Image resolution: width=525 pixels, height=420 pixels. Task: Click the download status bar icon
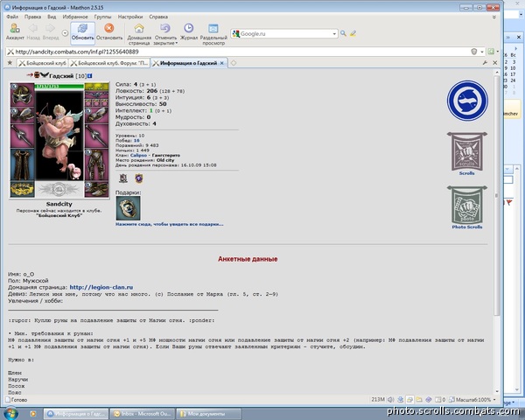pyautogui.click(x=400, y=400)
